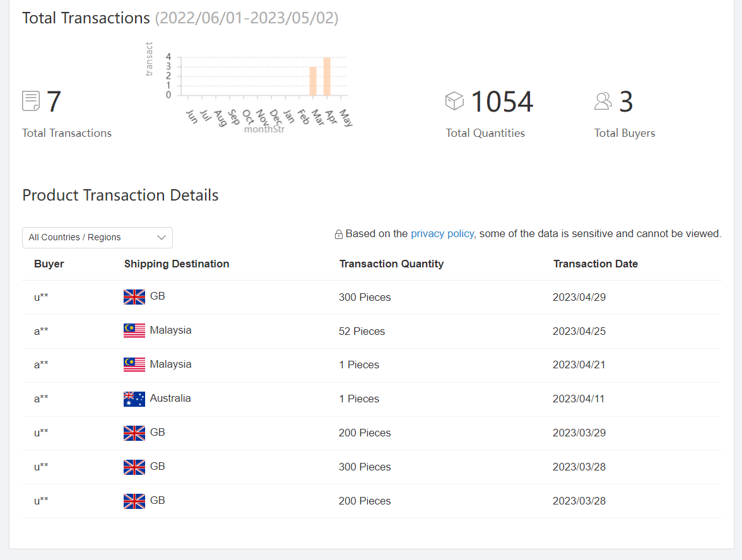Screen dimensions: 742x560
Task: Click the Australia flag icon
Action: click(x=134, y=399)
